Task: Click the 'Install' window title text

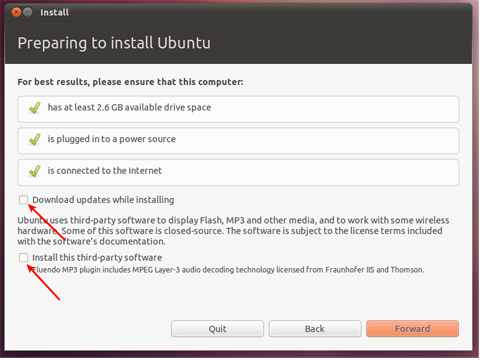Action: pyautogui.click(x=54, y=12)
